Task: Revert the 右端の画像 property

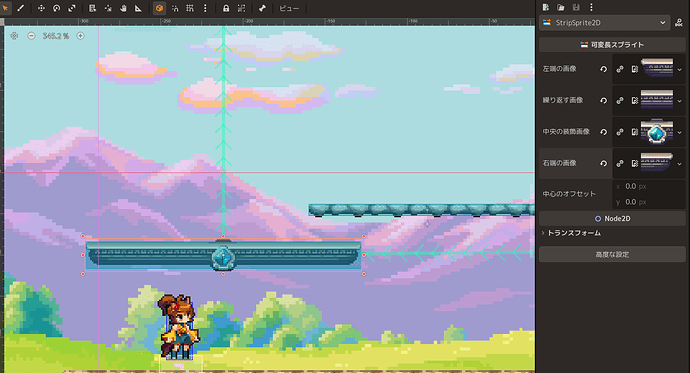Action: 603,164
